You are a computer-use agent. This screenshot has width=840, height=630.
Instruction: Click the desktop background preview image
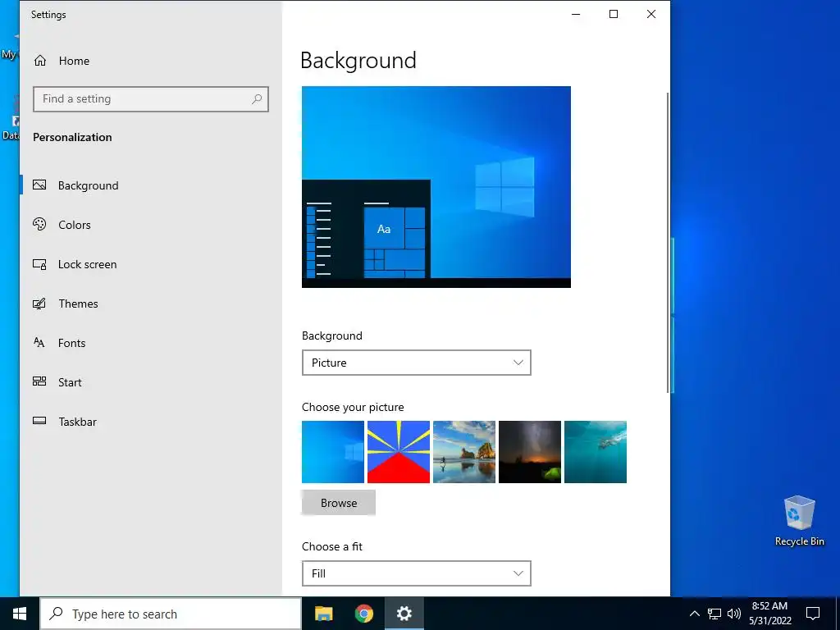[436, 187]
